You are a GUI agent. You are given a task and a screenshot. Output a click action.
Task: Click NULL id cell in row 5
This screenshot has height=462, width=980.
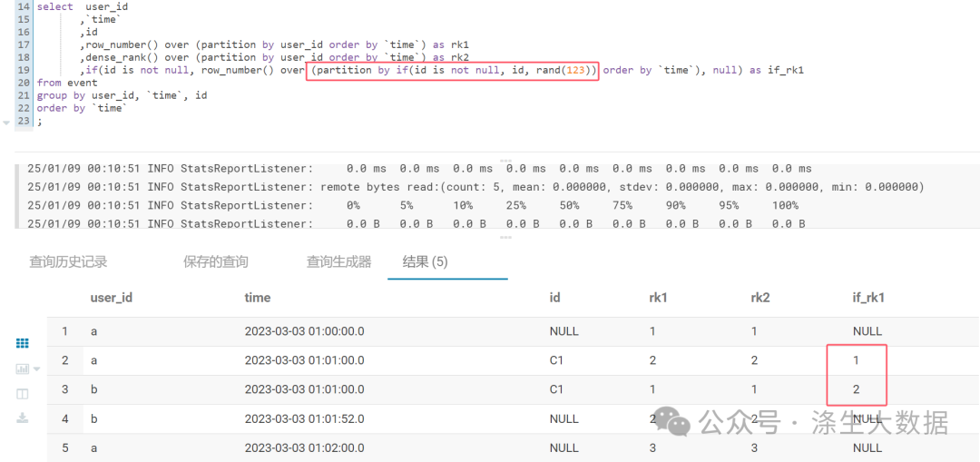click(563, 447)
